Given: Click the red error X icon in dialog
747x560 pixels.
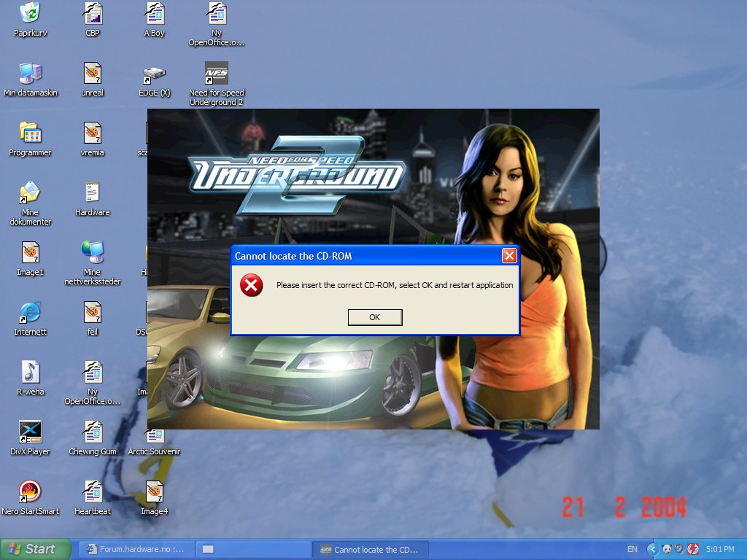Looking at the screenshot, I should [x=251, y=285].
